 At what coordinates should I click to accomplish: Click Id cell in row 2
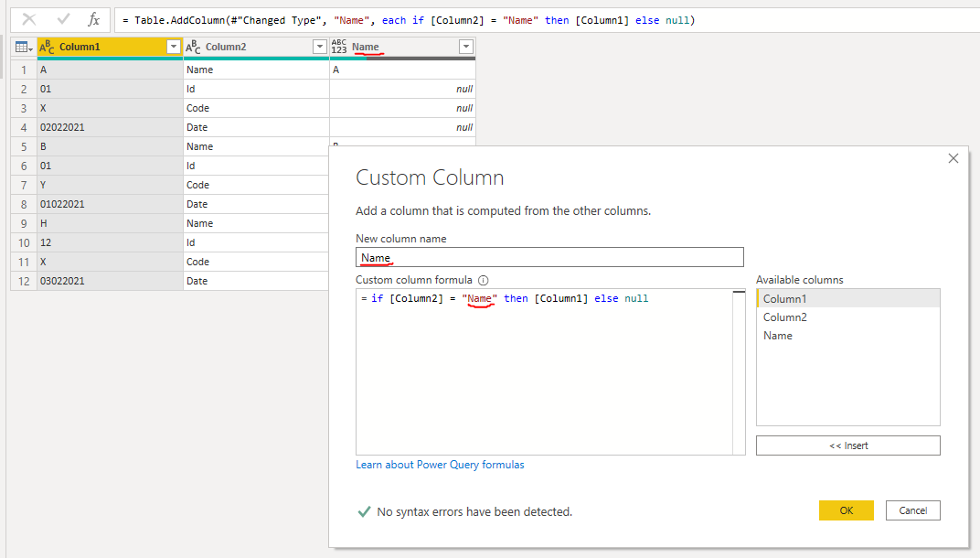click(256, 89)
